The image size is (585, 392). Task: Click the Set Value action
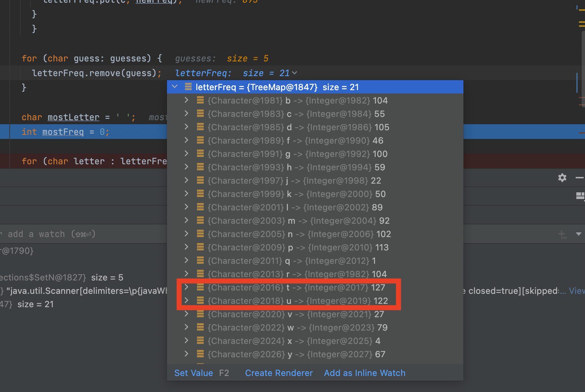[x=194, y=373]
